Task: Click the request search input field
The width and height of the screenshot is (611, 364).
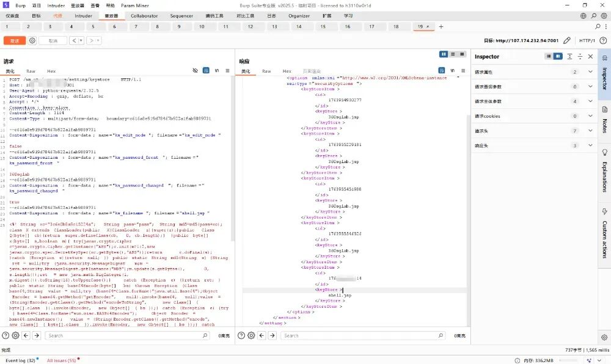Action: (x=128, y=335)
